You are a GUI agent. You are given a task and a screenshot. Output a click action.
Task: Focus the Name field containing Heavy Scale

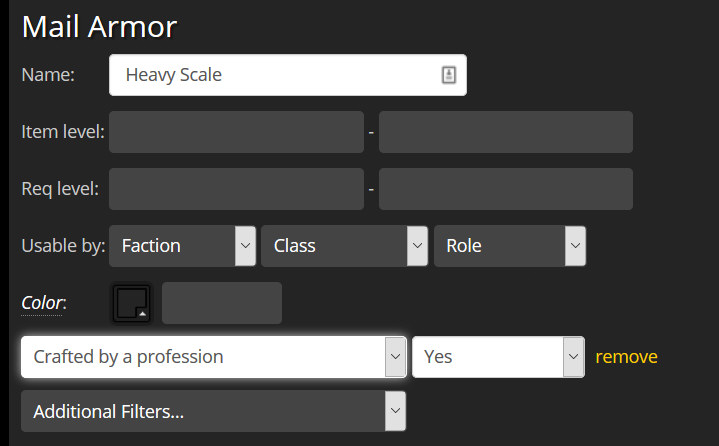click(275, 75)
